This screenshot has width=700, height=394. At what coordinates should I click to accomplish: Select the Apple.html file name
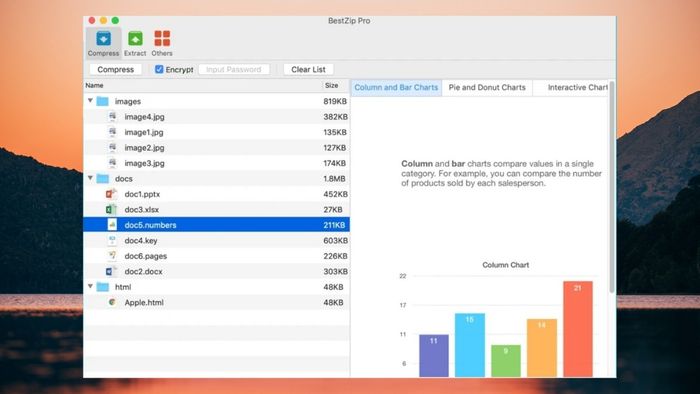coord(144,303)
